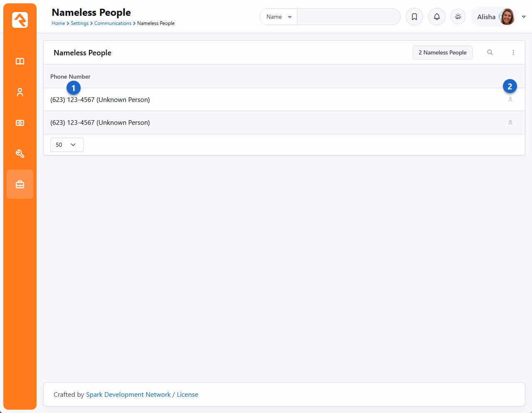The image size is (532, 413).
Task: Click the grid search magnifier icon
Action: 490,52
